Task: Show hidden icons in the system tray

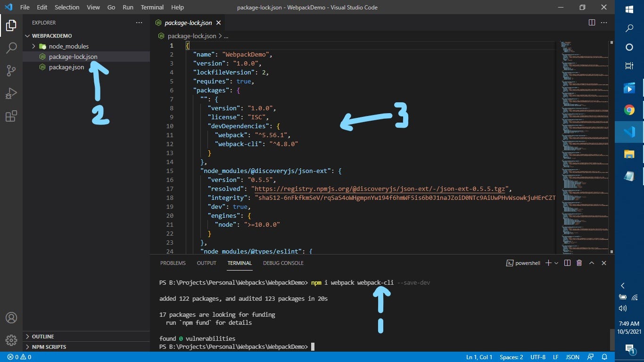Action: click(623, 285)
